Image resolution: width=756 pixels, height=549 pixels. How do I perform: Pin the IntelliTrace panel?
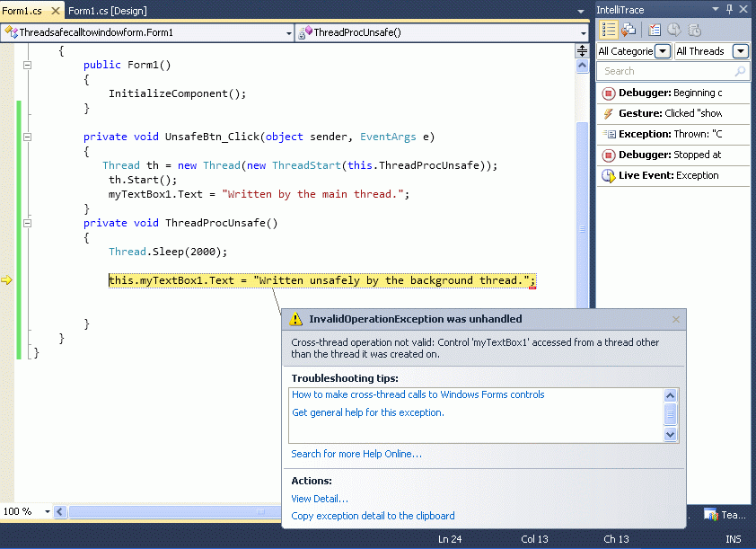[729, 9]
